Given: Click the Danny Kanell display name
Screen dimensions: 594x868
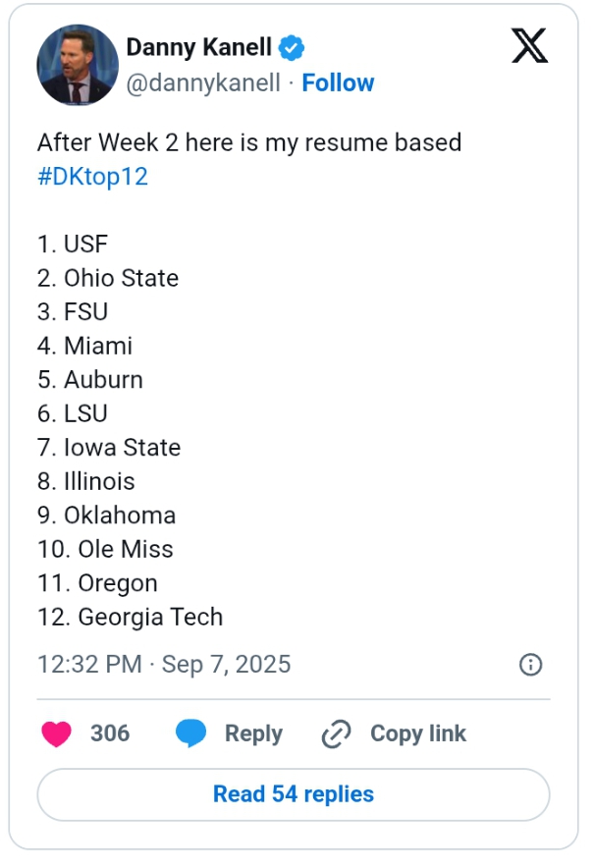Looking at the screenshot, I should [x=198, y=47].
